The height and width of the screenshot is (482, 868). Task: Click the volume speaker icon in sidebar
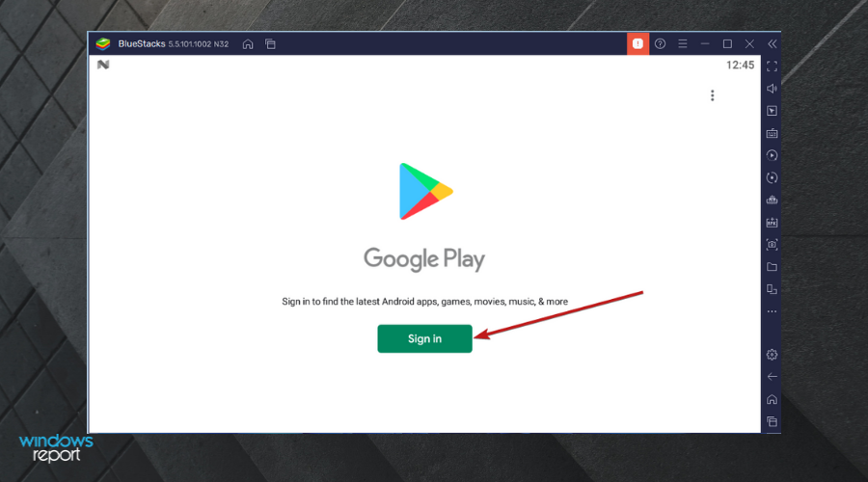pyautogui.click(x=773, y=89)
